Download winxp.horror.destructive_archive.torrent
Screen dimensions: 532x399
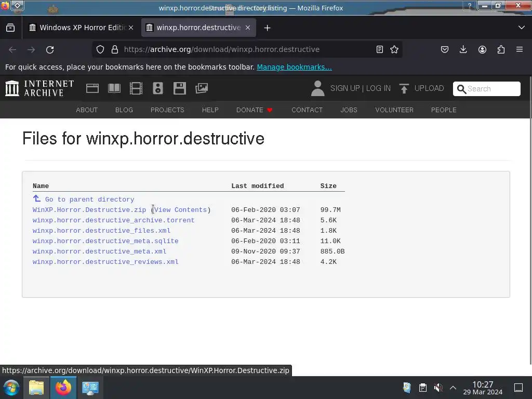point(113,220)
